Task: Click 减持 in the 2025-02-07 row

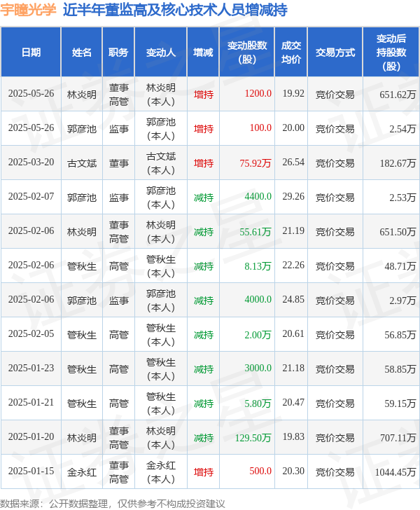Action: click(x=204, y=198)
